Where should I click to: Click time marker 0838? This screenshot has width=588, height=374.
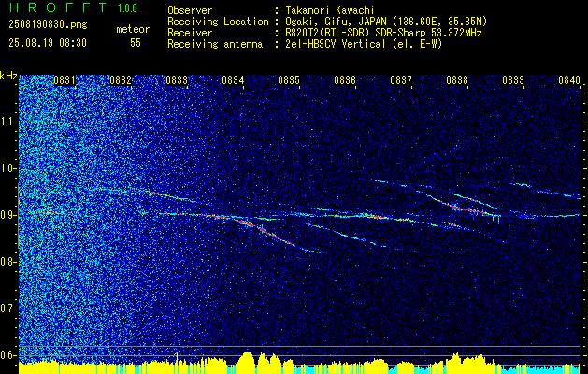pyautogui.click(x=457, y=80)
